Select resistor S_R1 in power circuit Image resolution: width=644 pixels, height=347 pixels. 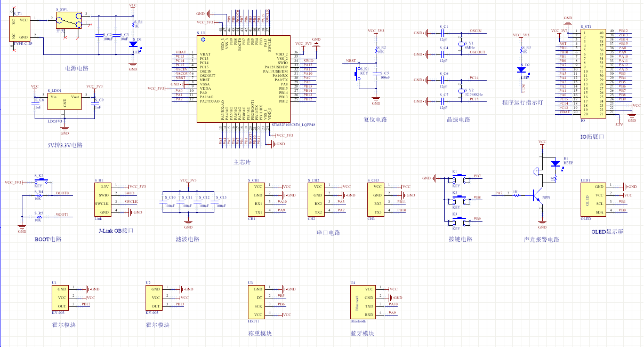[x=133, y=25]
